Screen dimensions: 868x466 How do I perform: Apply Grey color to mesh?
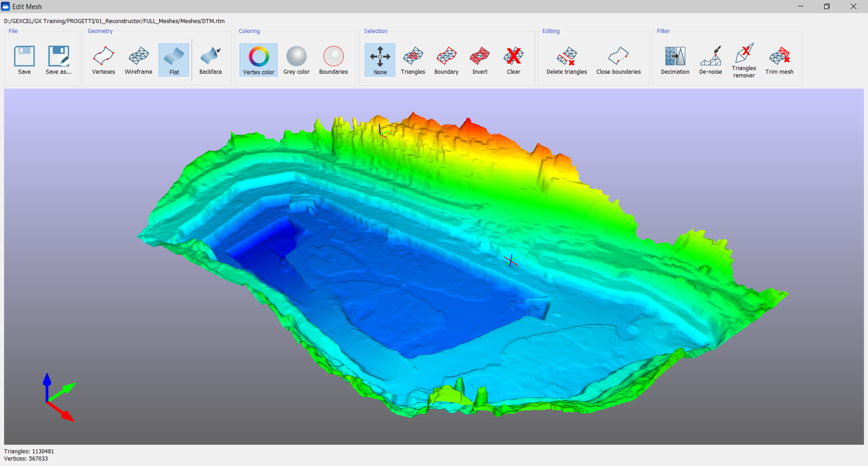(297, 60)
